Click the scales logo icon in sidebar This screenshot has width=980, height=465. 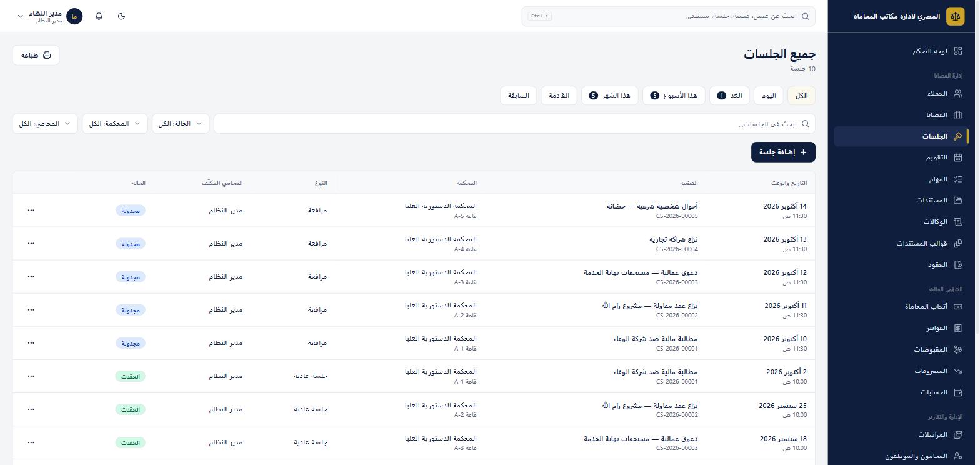pyautogui.click(x=955, y=16)
